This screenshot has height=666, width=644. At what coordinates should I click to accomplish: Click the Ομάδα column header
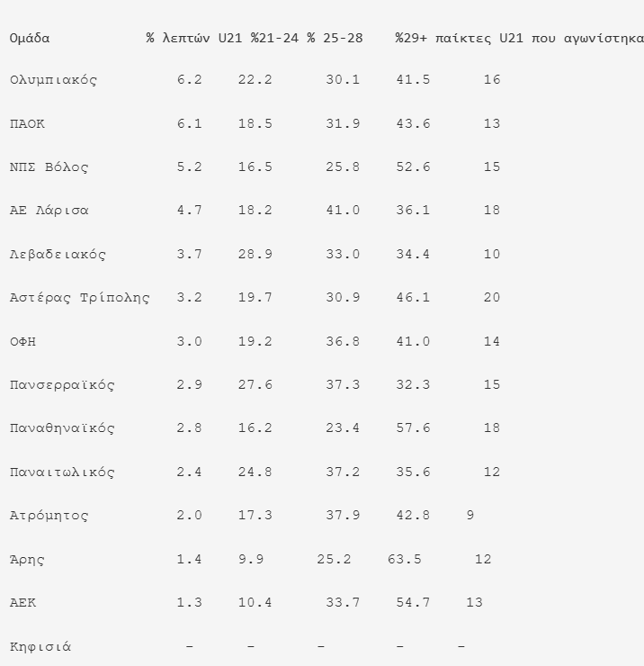pos(30,38)
